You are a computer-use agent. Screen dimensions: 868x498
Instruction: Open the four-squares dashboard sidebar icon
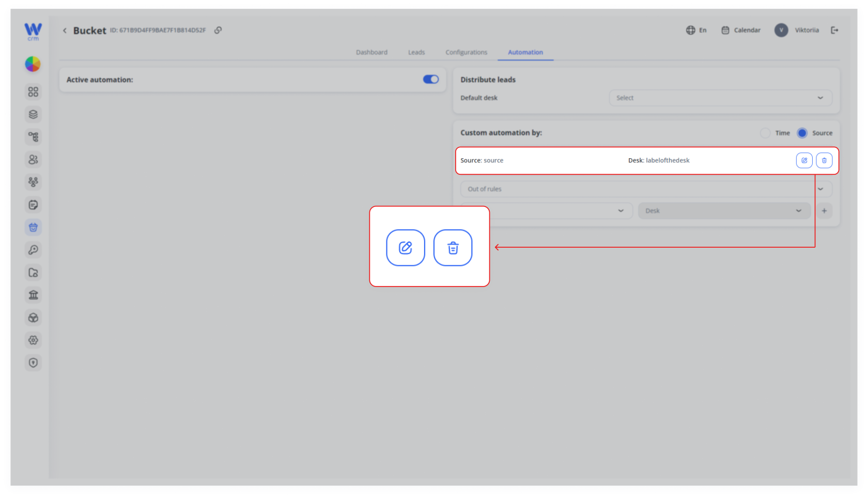(33, 92)
